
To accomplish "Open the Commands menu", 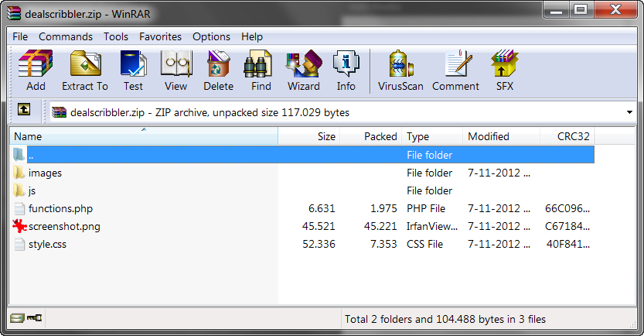I will click(x=66, y=36).
